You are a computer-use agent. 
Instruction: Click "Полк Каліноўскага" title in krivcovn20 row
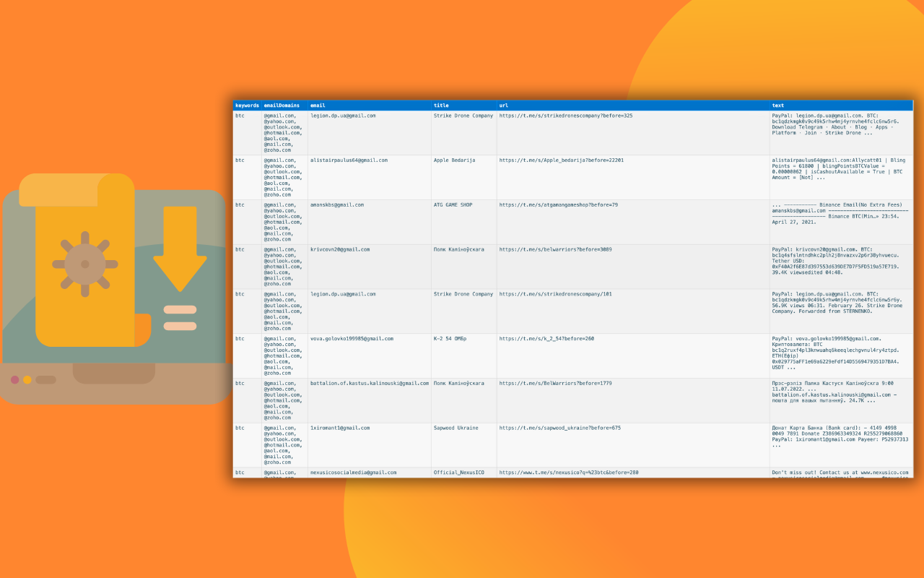(x=458, y=250)
